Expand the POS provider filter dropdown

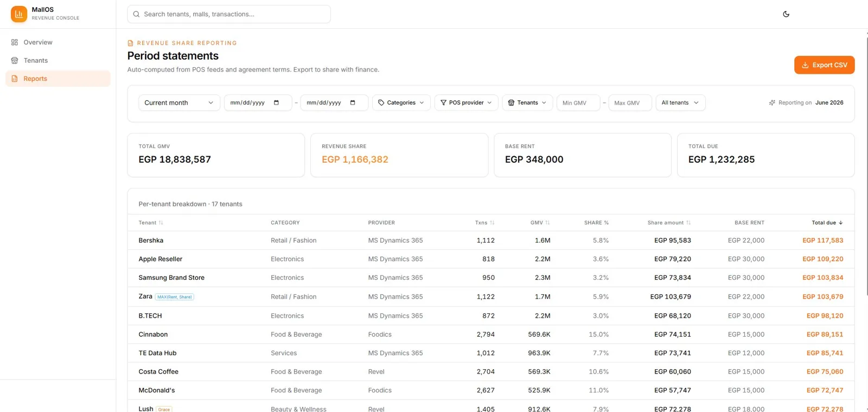click(x=466, y=102)
